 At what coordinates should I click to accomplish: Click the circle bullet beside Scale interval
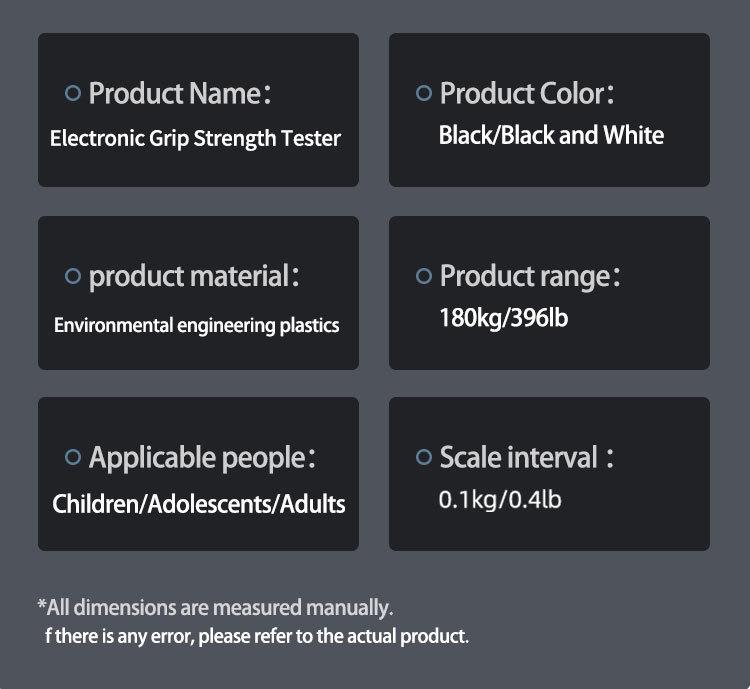click(423, 458)
